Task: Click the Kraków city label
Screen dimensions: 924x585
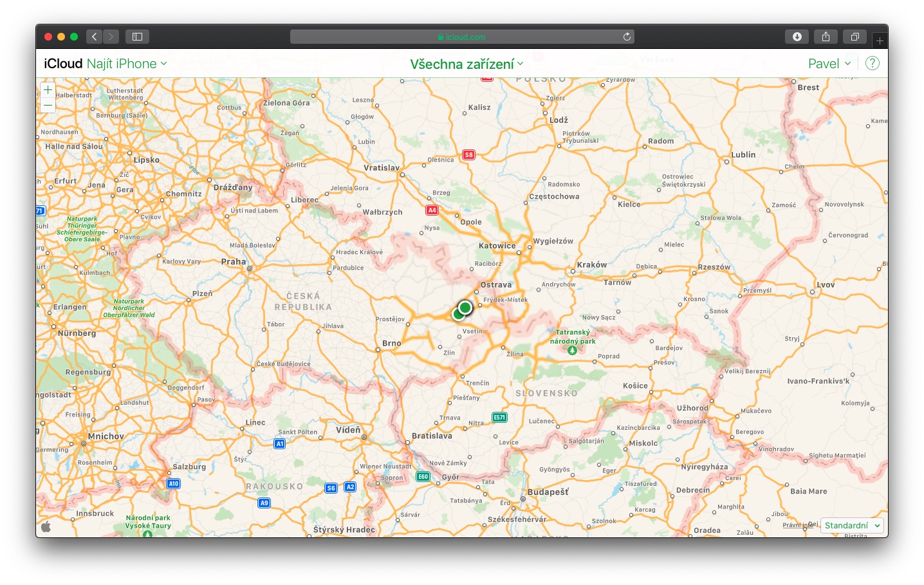Action: point(592,265)
